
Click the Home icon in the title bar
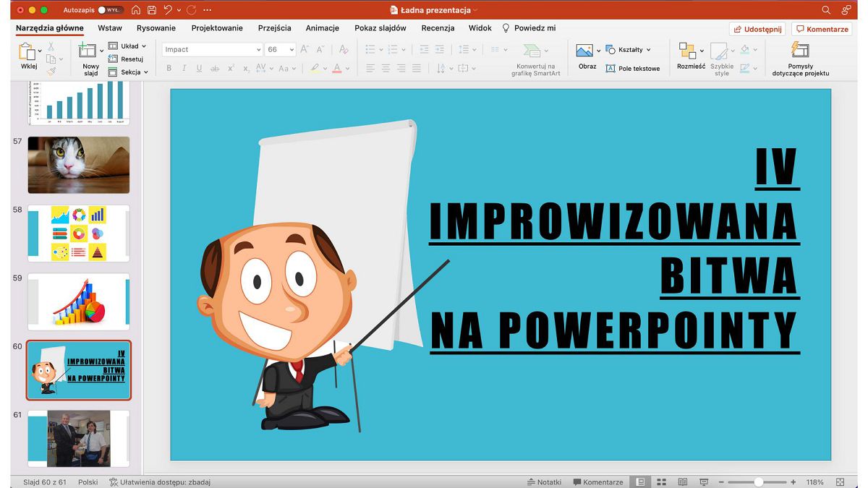pos(135,10)
